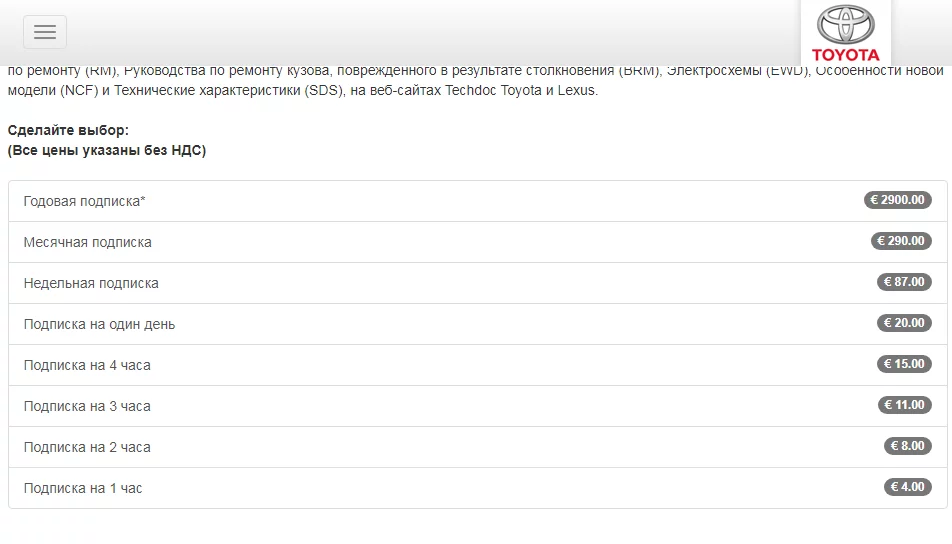
Task: Click the € 290.00 price badge
Action: (x=901, y=241)
